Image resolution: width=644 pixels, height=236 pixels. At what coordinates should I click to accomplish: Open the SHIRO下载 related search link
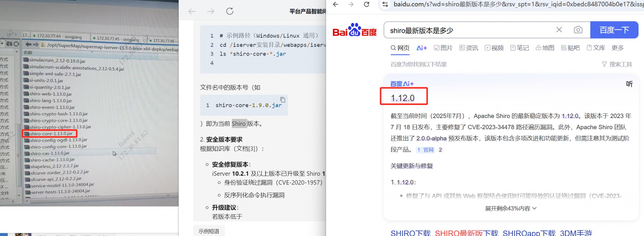pyautogui.click(x=410, y=233)
